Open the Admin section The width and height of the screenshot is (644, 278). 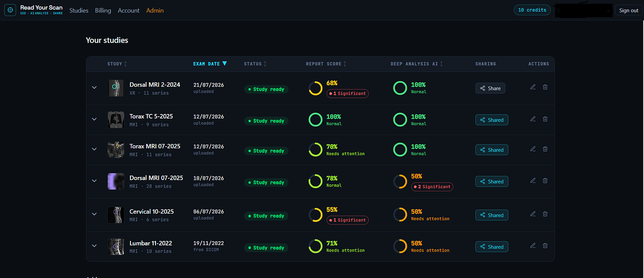point(155,10)
